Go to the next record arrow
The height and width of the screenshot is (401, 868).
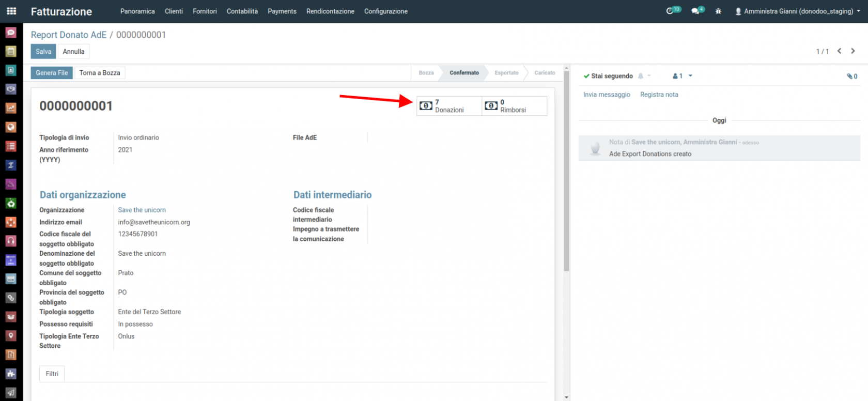(x=853, y=51)
